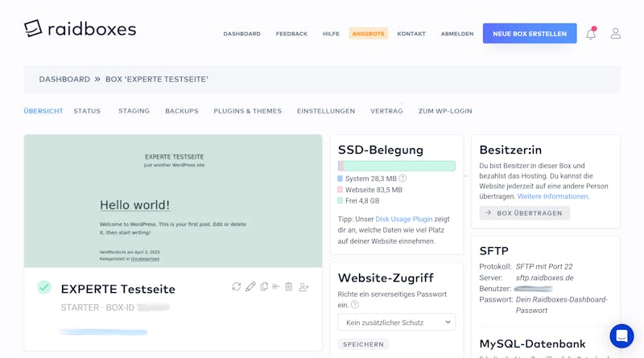The height and width of the screenshot is (358, 644).
Task: Open the notifications bell
Action: pos(591,33)
